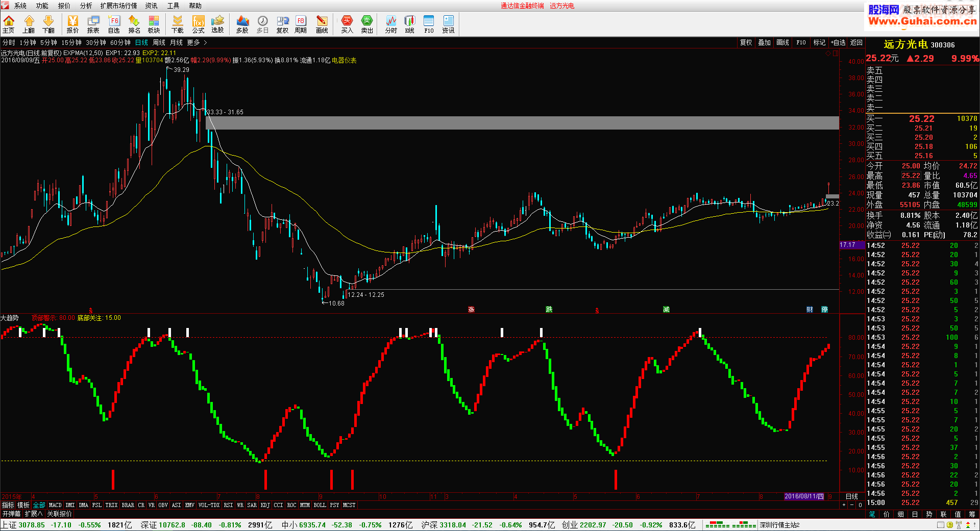
Task: Click the green 卖出 sell icon
Action: (367, 24)
